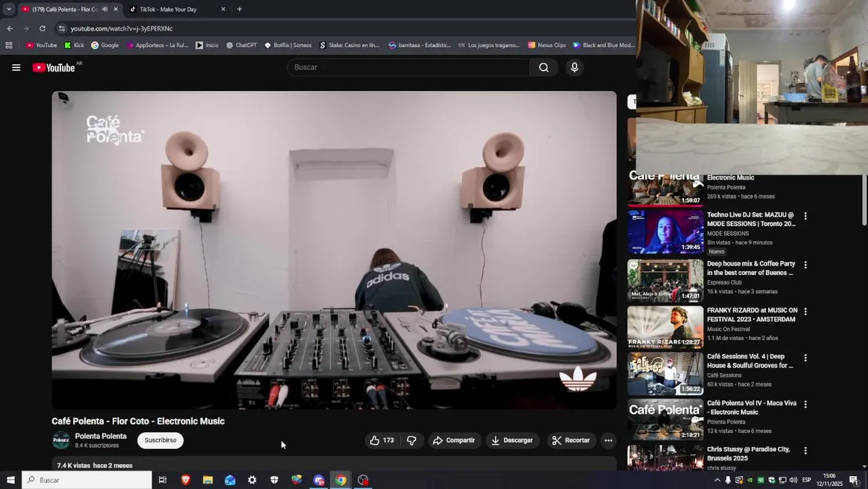Open the Kick bookmark

(74, 46)
